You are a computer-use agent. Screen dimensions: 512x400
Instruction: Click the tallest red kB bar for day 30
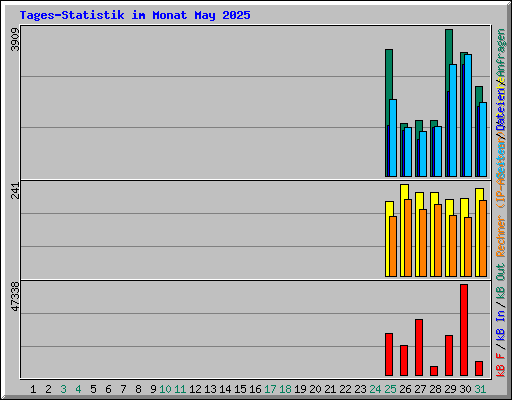464,330
